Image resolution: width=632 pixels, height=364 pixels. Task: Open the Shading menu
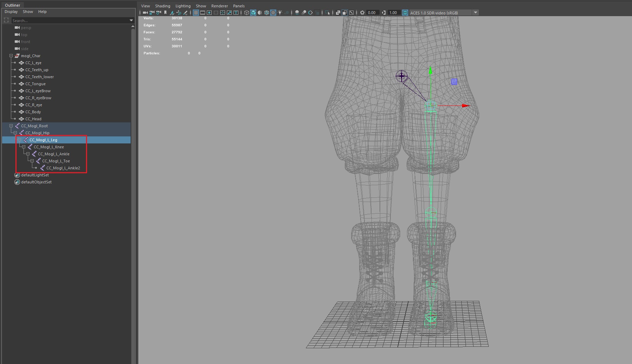coord(163,6)
